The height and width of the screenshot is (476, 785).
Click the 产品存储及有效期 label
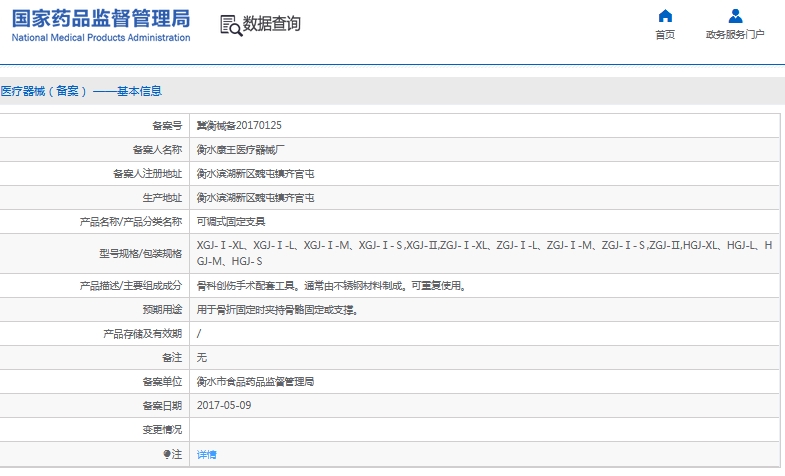(x=143, y=334)
